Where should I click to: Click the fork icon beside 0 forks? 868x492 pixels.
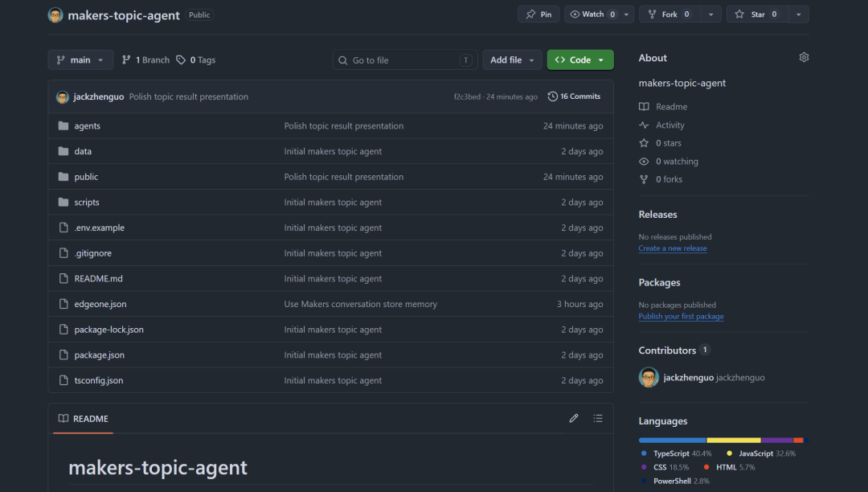[644, 179]
